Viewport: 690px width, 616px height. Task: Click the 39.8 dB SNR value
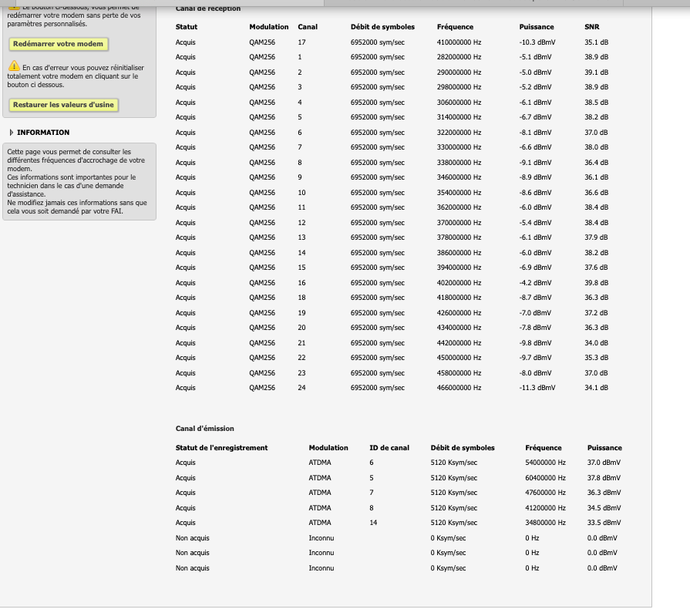click(596, 283)
